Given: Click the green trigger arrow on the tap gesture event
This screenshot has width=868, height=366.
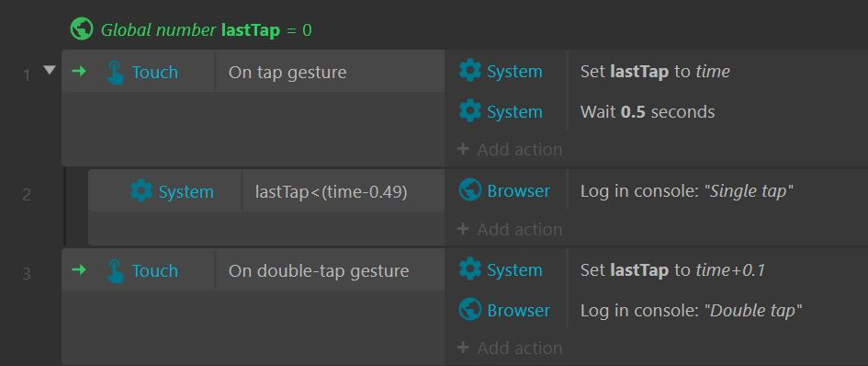Looking at the screenshot, I should pyautogui.click(x=79, y=71).
